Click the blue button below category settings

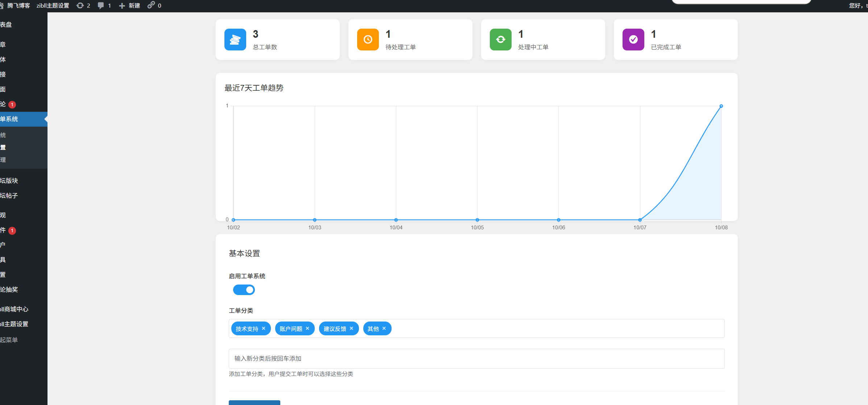point(254,402)
